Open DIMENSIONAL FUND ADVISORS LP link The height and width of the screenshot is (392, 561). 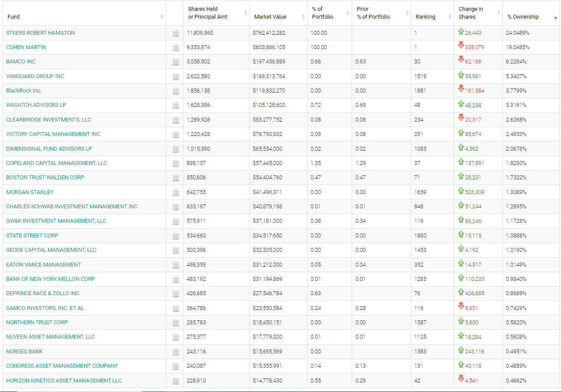[49, 149]
